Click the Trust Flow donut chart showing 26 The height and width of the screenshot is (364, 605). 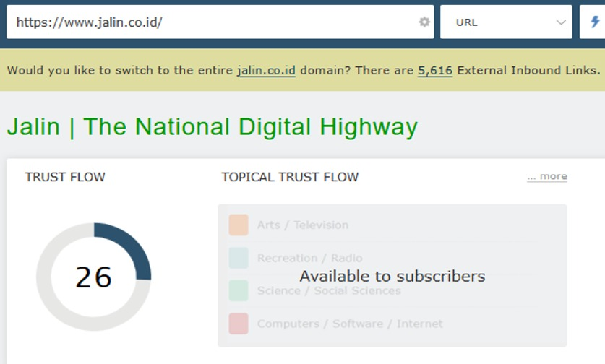pyautogui.click(x=94, y=277)
